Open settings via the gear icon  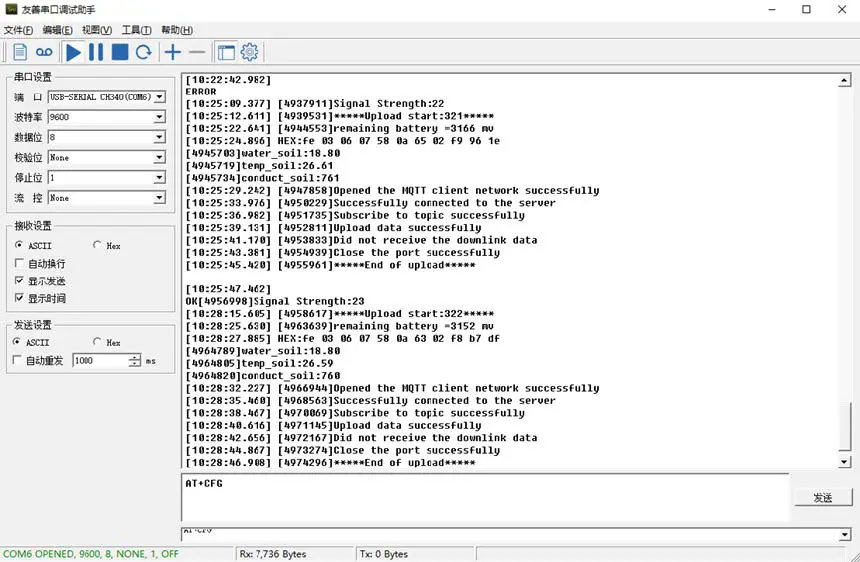pyautogui.click(x=250, y=52)
